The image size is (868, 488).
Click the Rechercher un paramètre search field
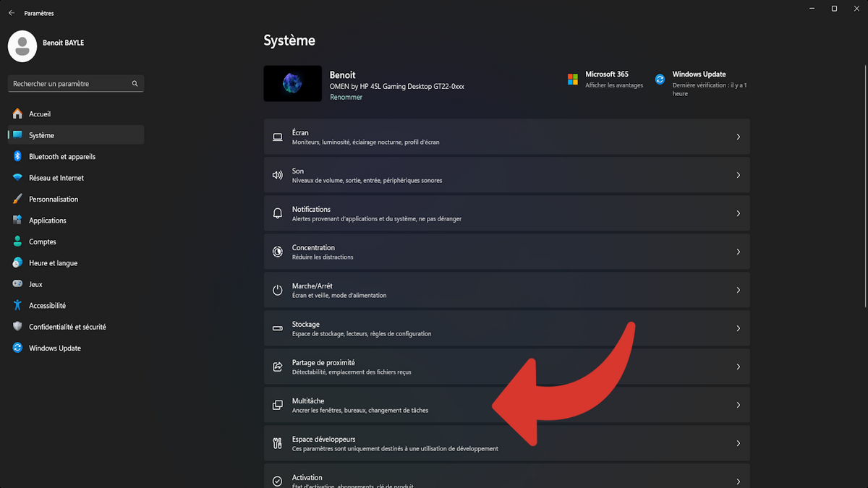pos(76,84)
